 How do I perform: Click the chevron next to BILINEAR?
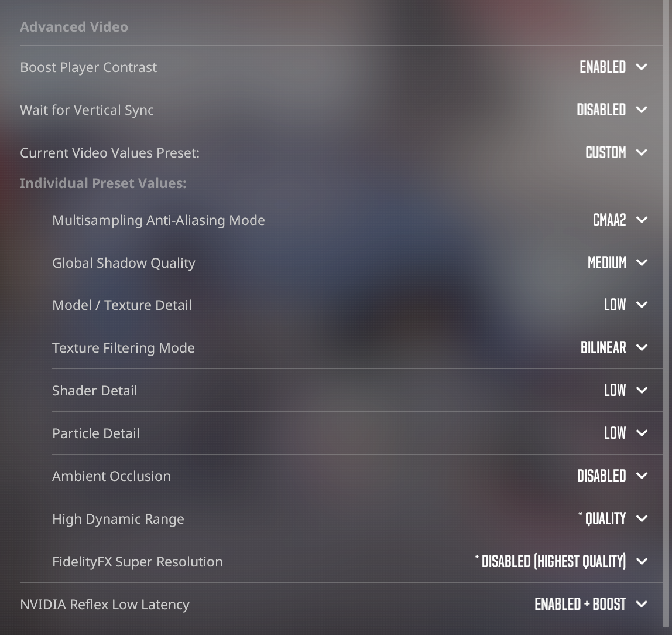pos(642,348)
